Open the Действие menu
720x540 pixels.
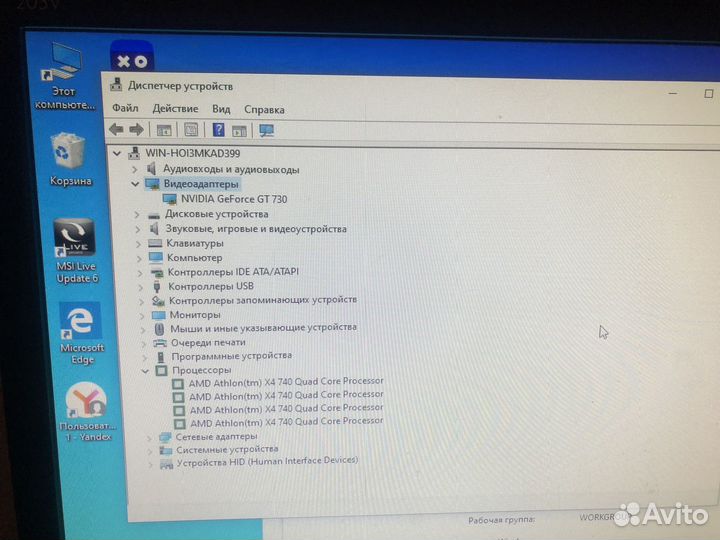[176, 109]
